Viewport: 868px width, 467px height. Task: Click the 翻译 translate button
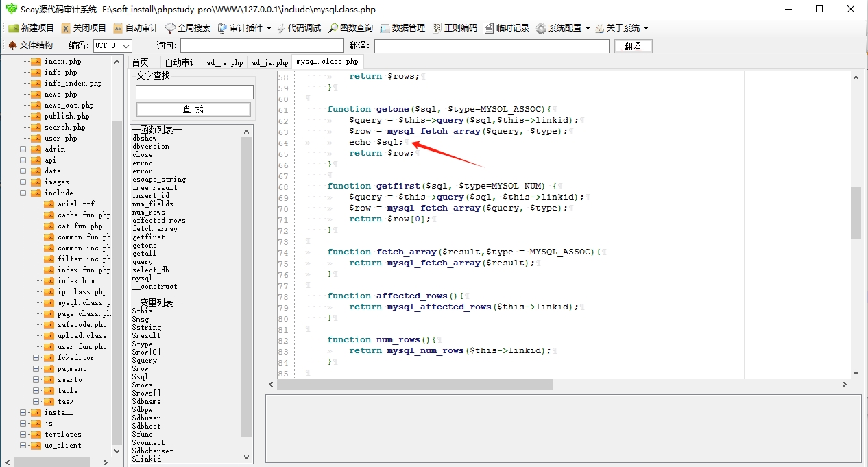pyautogui.click(x=633, y=46)
